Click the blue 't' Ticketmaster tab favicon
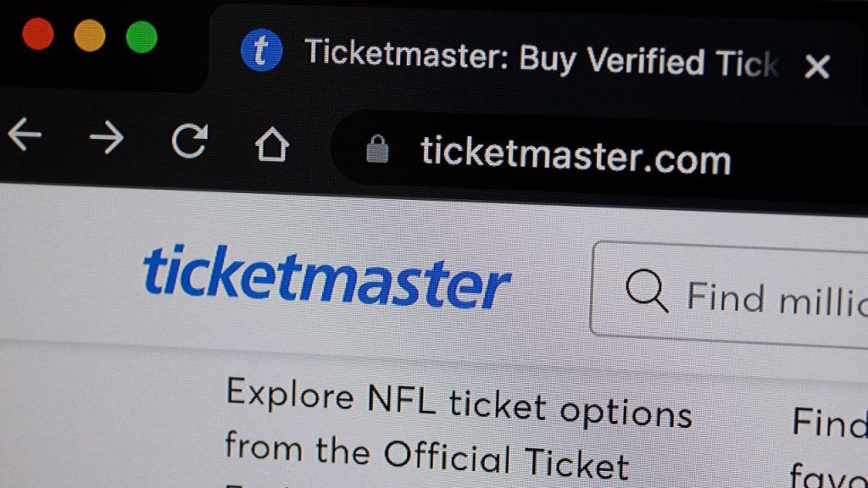This screenshot has height=488, width=868. click(x=261, y=50)
